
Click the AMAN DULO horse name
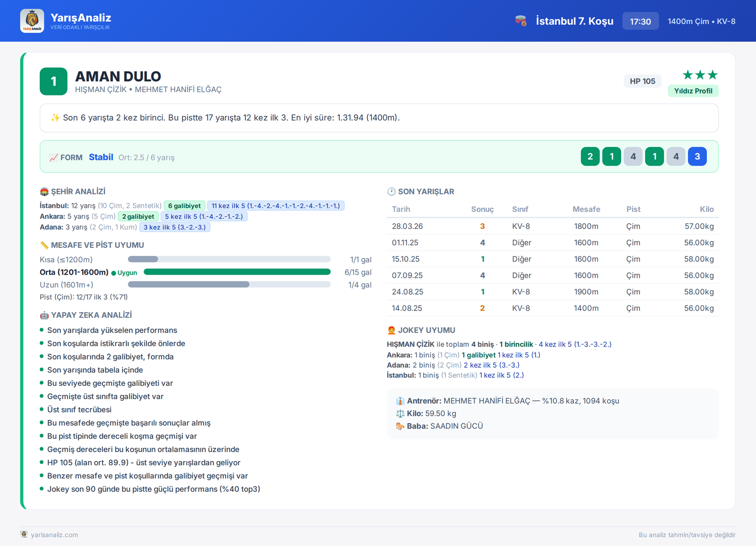[118, 76]
